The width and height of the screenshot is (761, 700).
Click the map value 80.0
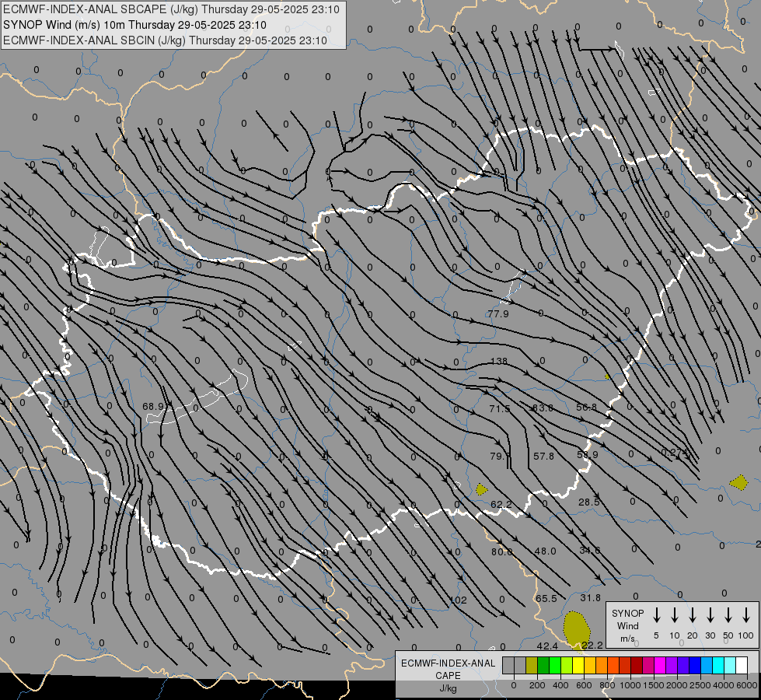coord(502,552)
